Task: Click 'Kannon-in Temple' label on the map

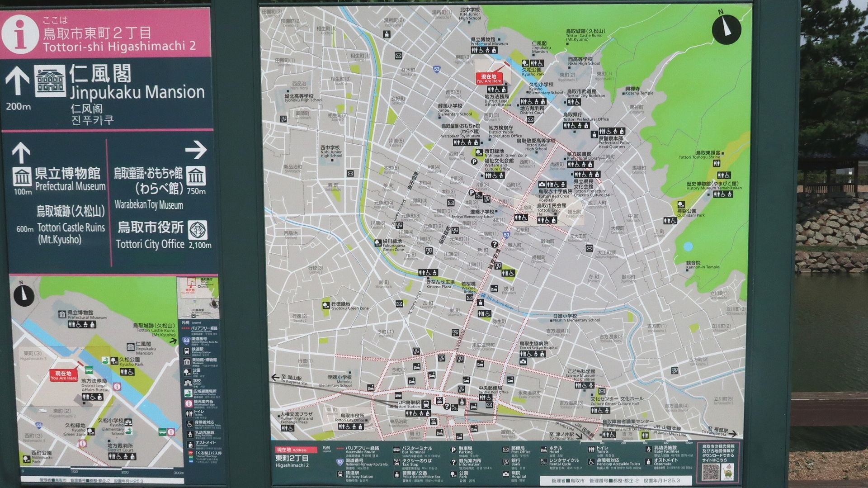Action: (x=703, y=267)
